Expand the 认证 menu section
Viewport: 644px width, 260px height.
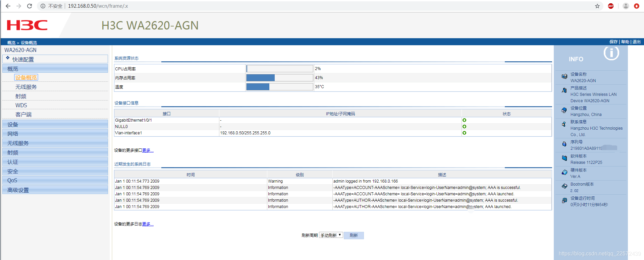[55, 162]
